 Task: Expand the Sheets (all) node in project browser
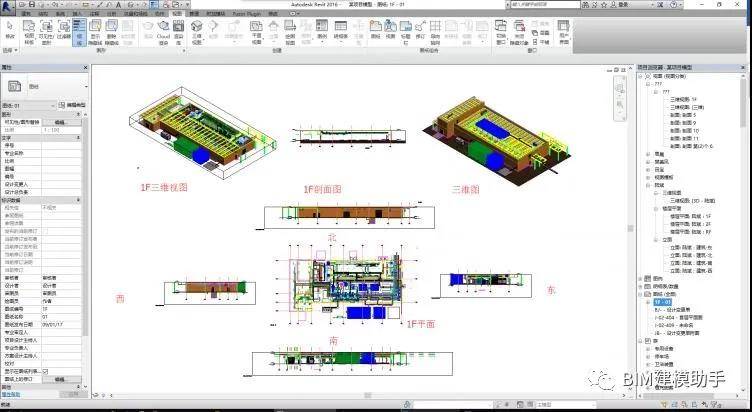click(x=641, y=294)
